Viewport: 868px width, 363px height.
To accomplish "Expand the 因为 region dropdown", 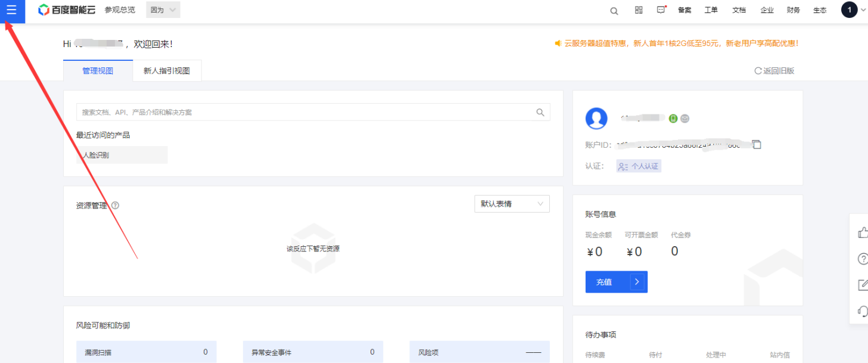I will pyautogui.click(x=163, y=10).
